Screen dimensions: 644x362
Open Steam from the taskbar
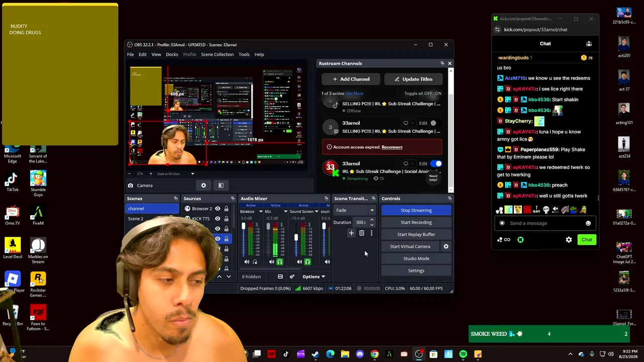(x=315, y=354)
